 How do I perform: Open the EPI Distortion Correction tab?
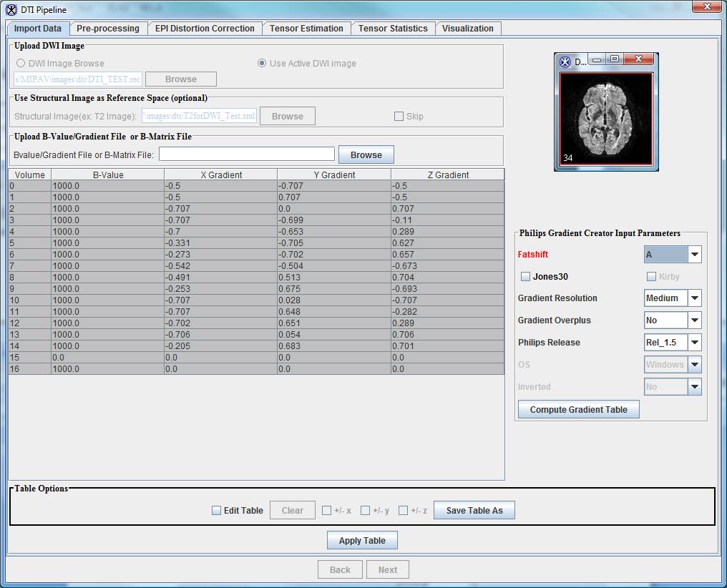[x=205, y=29]
